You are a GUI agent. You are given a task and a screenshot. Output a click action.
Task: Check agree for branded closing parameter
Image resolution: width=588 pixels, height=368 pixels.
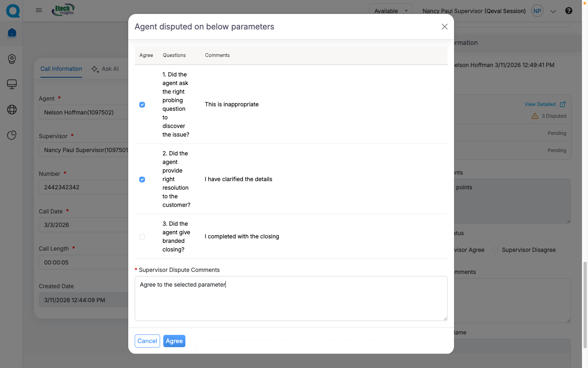tap(142, 237)
